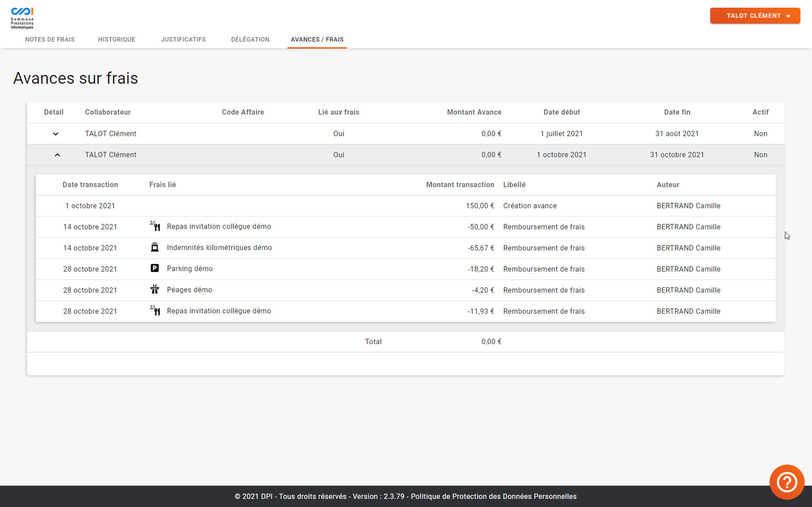Collapse the 1 octobre 2021 advance details
This screenshot has height=507, width=812.
pos(57,155)
